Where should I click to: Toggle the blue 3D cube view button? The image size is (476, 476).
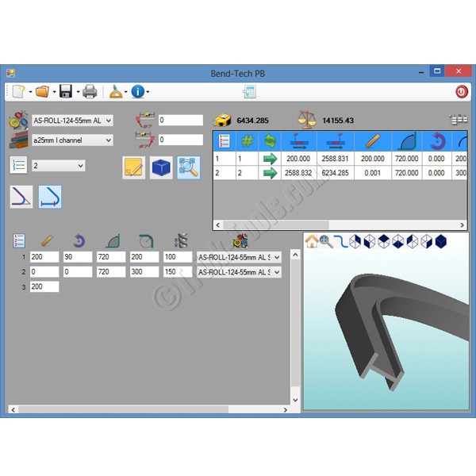pos(161,167)
